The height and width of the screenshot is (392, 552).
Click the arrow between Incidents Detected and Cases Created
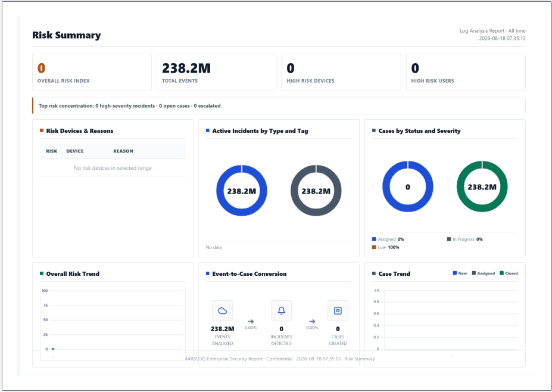click(312, 321)
